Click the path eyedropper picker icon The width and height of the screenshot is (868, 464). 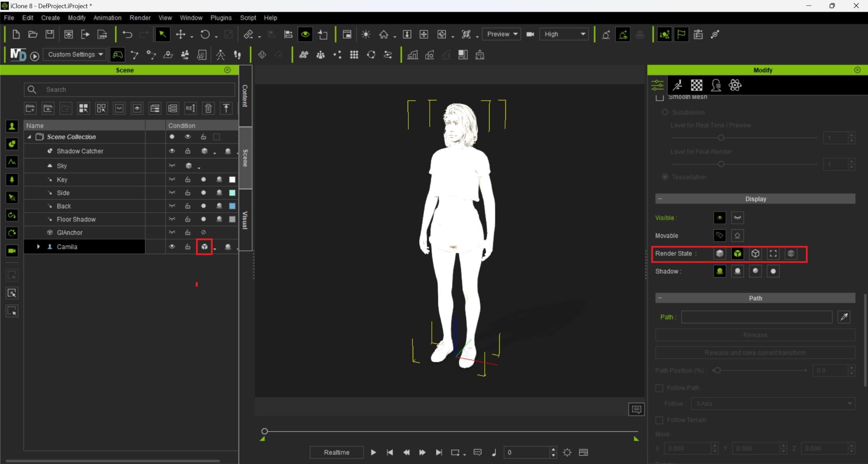(844, 317)
